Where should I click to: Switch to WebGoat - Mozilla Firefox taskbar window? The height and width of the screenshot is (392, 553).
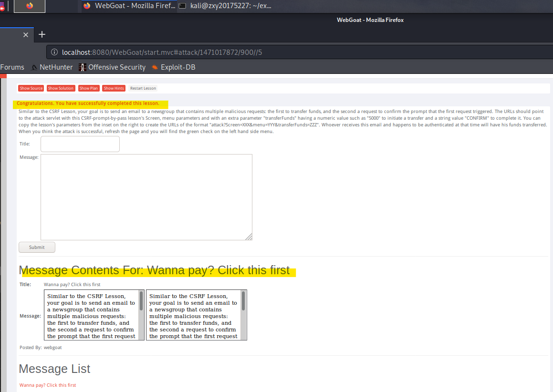pos(129,6)
